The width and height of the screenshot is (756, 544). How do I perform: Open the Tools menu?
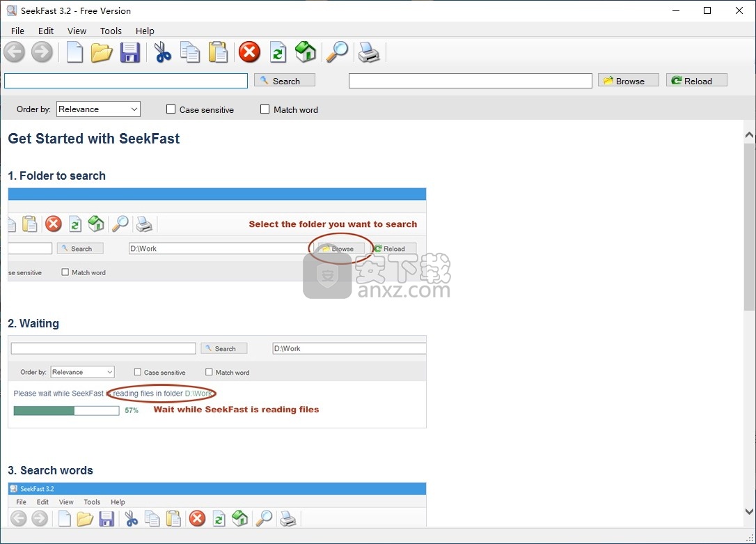pyautogui.click(x=111, y=31)
